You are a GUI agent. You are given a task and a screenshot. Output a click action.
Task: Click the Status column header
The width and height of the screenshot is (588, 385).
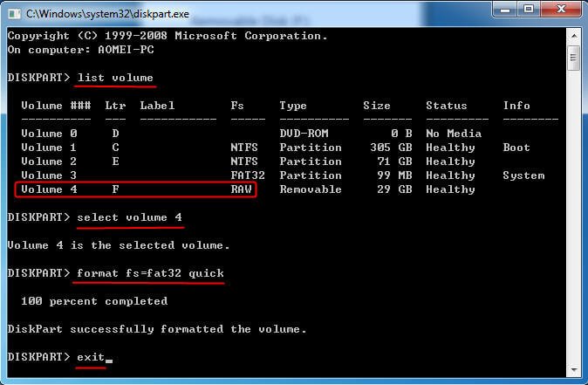446,106
